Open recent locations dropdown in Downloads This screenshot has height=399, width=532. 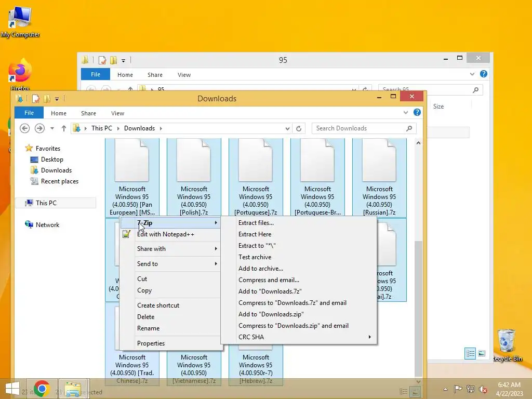pyautogui.click(x=52, y=128)
